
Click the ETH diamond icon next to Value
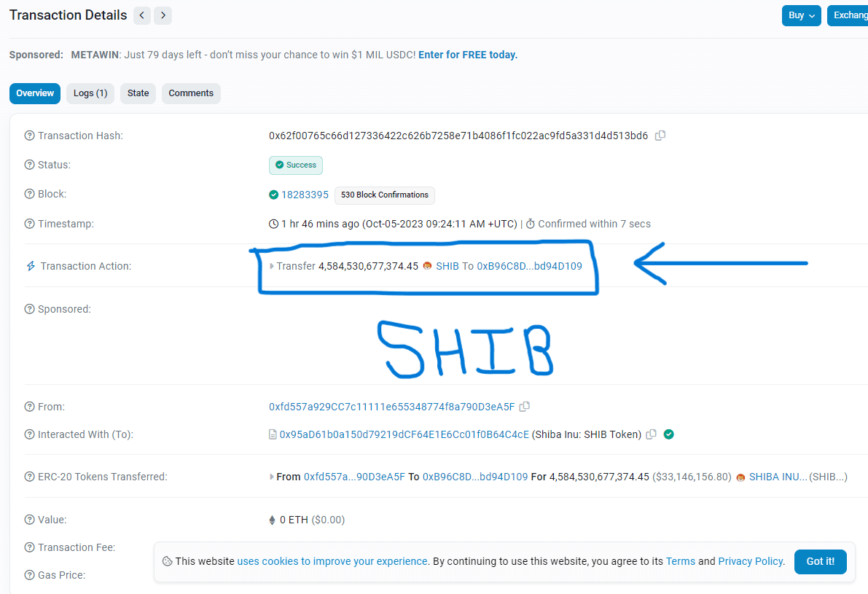coord(273,520)
